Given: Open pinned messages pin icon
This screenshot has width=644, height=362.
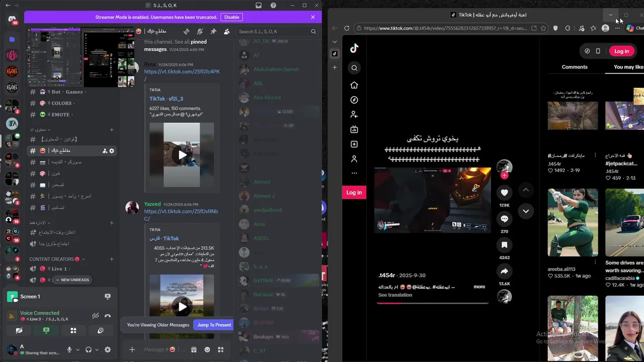Looking at the screenshot, I should pyautogui.click(x=213, y=31).
